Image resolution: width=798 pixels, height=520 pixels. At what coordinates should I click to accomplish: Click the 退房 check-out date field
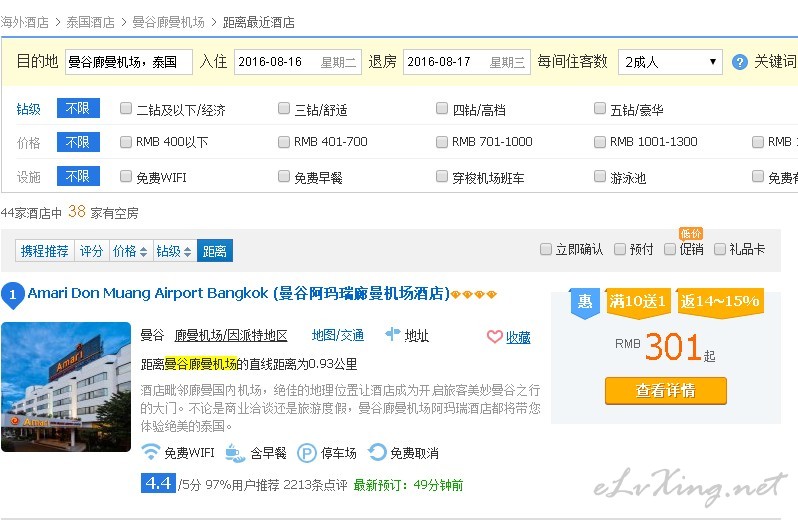(467, 62)
